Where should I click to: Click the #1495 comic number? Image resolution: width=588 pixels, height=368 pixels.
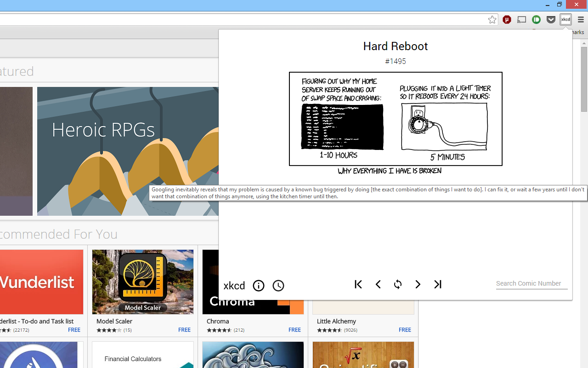click(x=396, y=61)
